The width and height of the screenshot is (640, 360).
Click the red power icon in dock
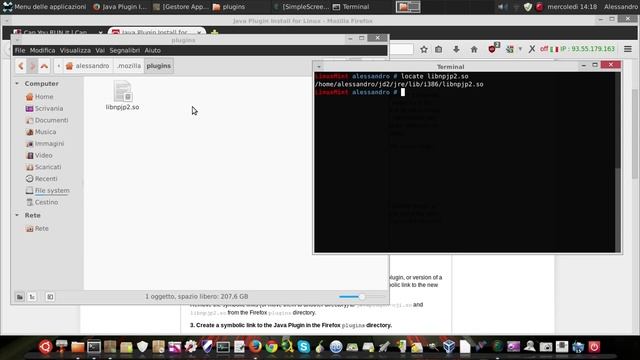tap(594, 347)
